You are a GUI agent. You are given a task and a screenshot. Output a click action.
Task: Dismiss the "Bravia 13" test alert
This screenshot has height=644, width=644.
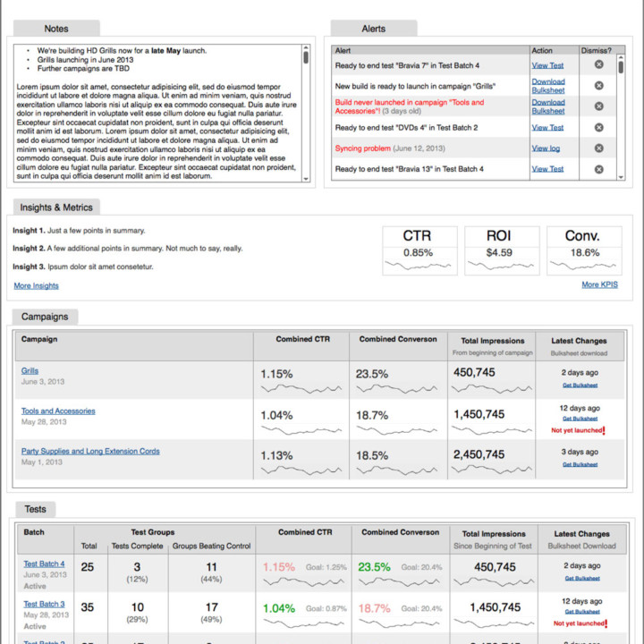pyautogui.click(x=598, y=168)
